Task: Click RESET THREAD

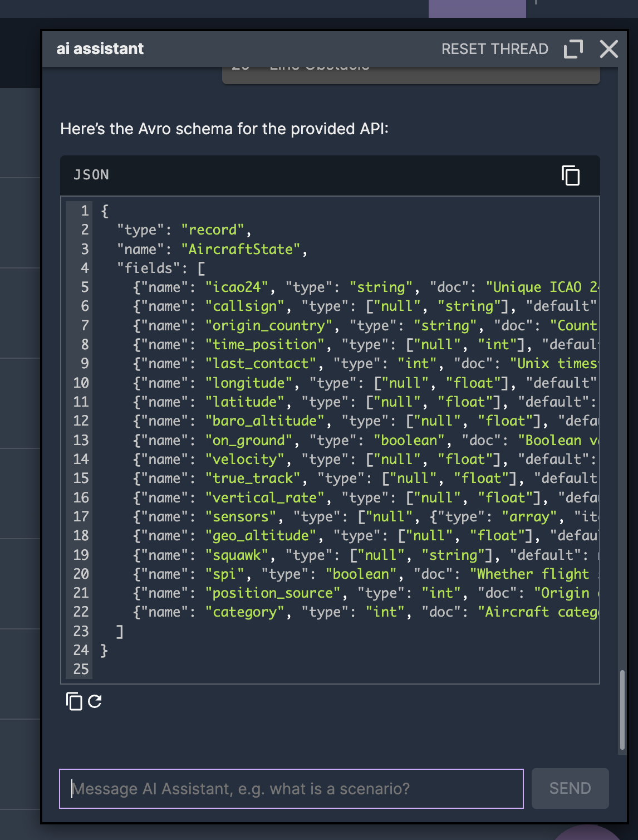Action: click(495, 49)
